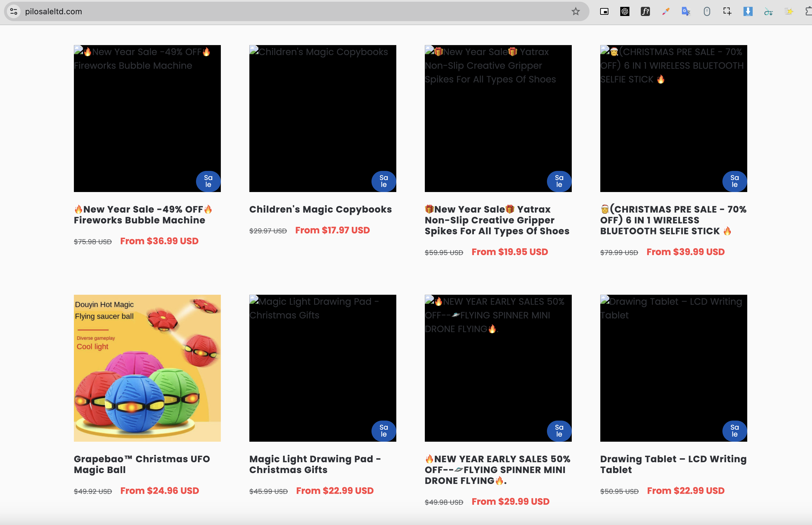The width and height of the screenshot is (812, 525).
Task: Click the ChatGPT extension icon
Action: pyautogui.click(x=625, y=12)
